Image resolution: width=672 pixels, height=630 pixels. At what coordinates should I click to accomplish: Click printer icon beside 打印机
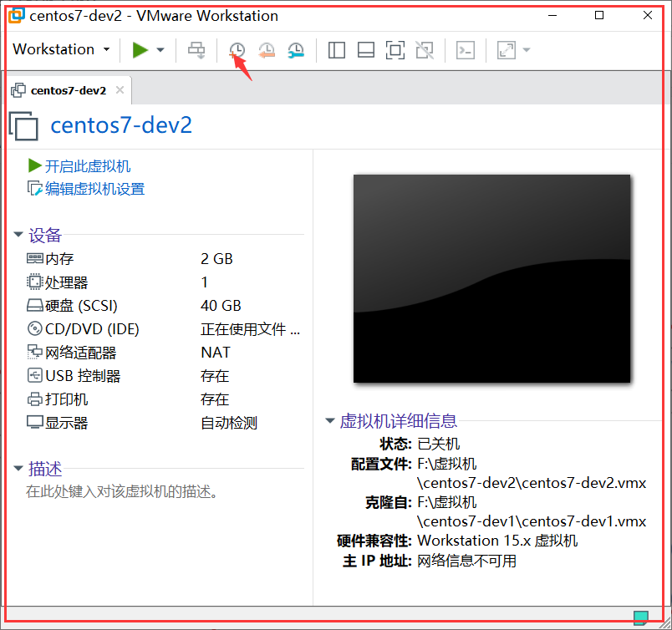[x=35, y=399]
